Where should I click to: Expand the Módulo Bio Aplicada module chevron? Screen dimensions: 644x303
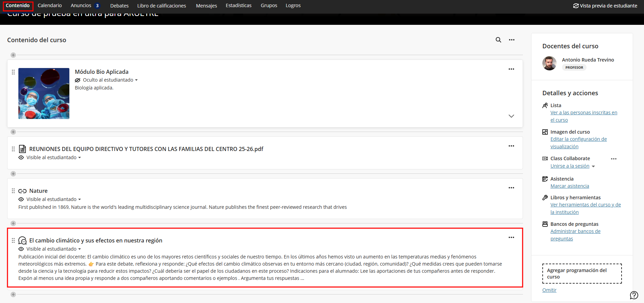click(x=511, y=116)
